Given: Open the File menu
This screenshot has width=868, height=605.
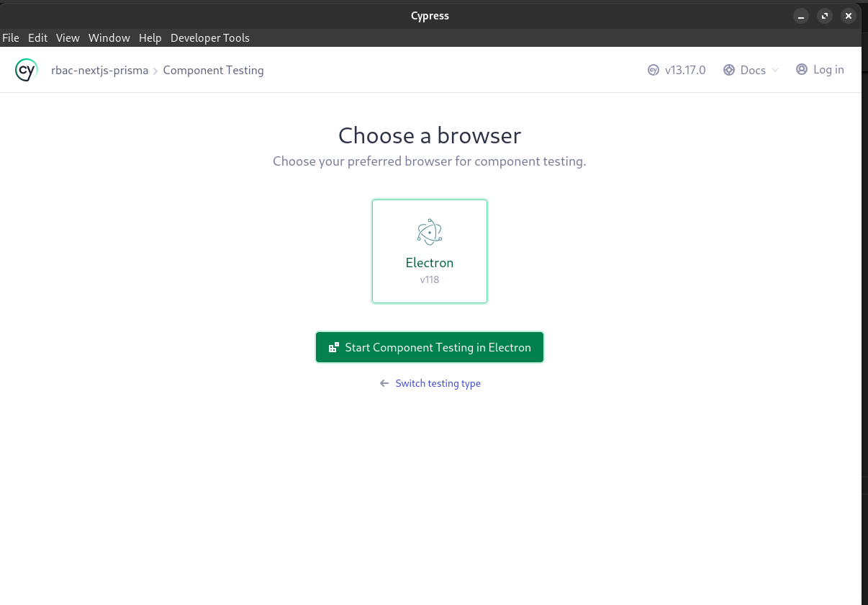Looking at the screenshot, I should point(11,38).
